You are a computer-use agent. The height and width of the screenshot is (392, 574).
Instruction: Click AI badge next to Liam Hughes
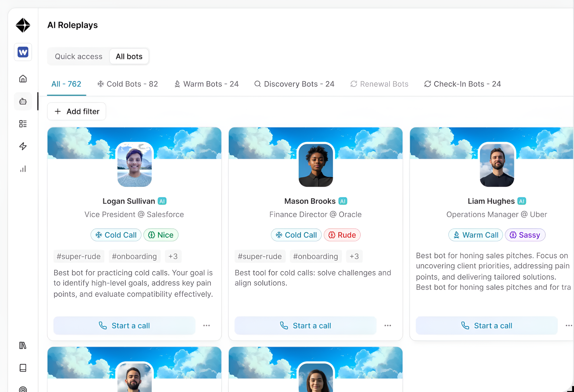tap(522, 201)
